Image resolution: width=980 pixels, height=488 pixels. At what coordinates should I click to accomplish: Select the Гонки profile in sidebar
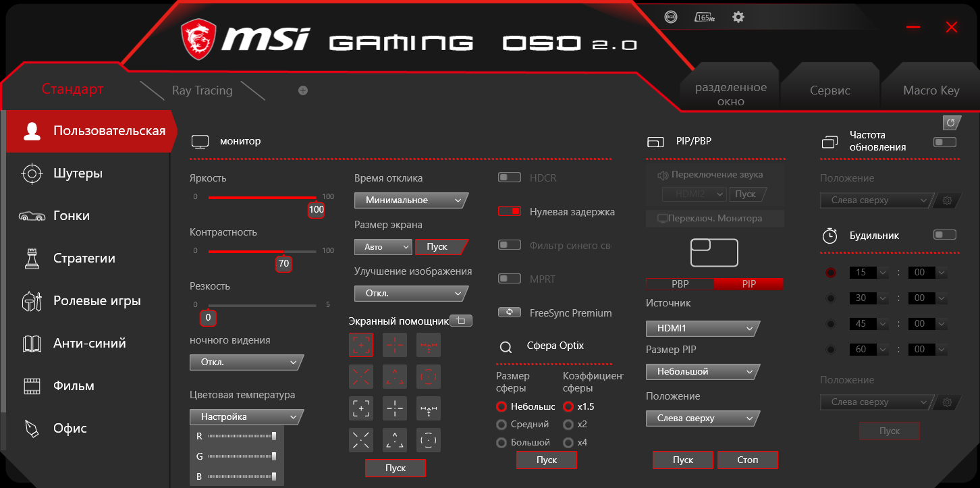tap(88, 216)
